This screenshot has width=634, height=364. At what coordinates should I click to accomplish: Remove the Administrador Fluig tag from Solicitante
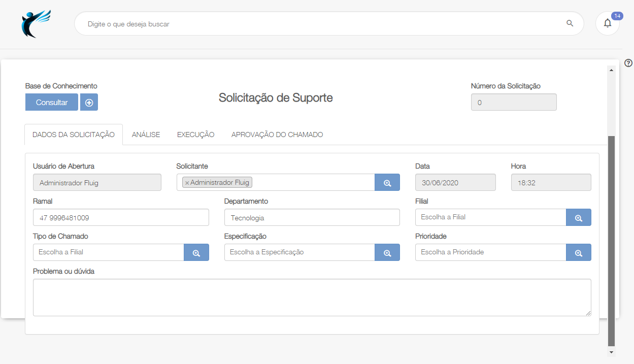[187, 183]
